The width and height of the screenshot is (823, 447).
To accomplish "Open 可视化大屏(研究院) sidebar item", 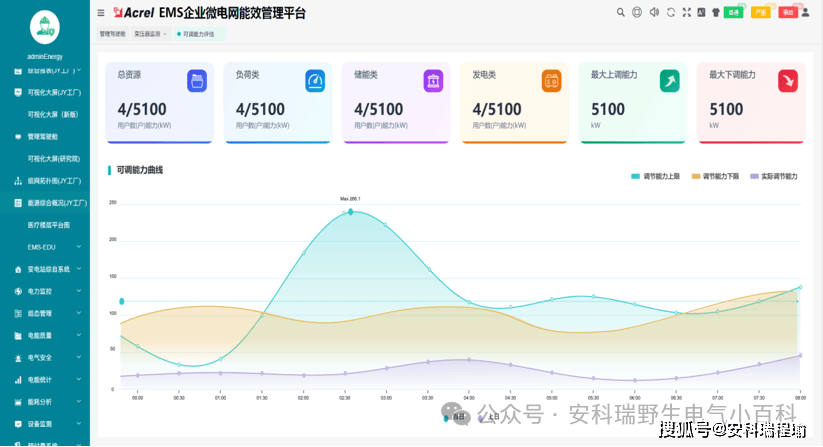I will [54, 158].
